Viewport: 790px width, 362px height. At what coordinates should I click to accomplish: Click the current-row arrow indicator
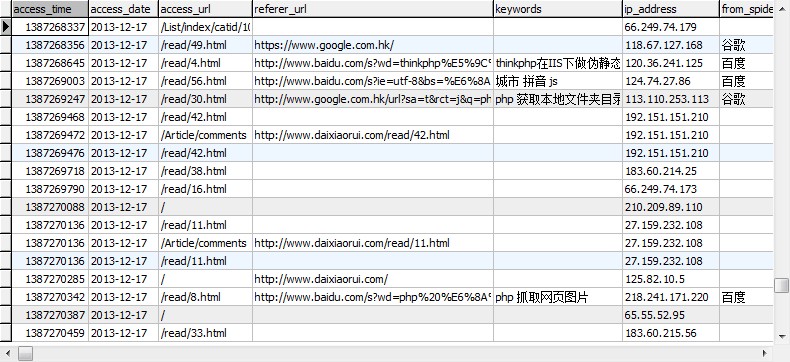pyautogui.click(x=6, y=27)
